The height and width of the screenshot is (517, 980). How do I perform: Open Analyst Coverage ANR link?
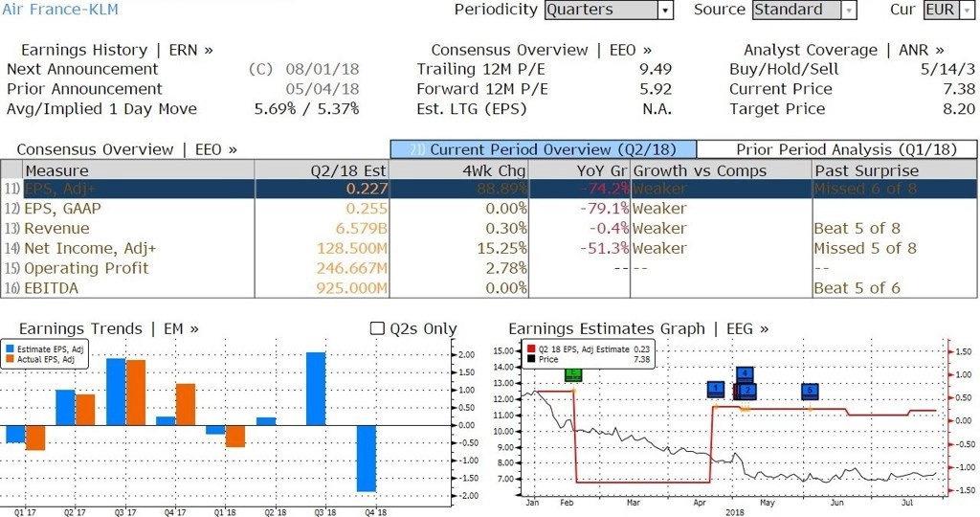tap(844, 50)
